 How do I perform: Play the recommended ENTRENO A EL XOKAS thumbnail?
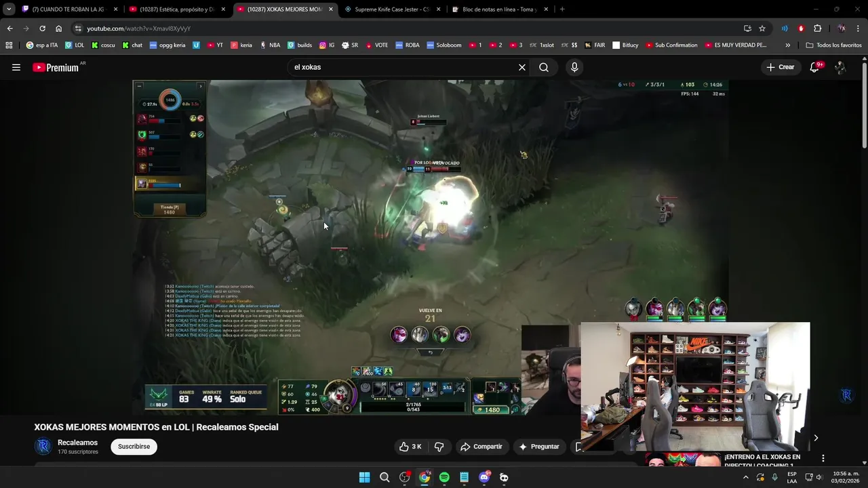[682, 460]
